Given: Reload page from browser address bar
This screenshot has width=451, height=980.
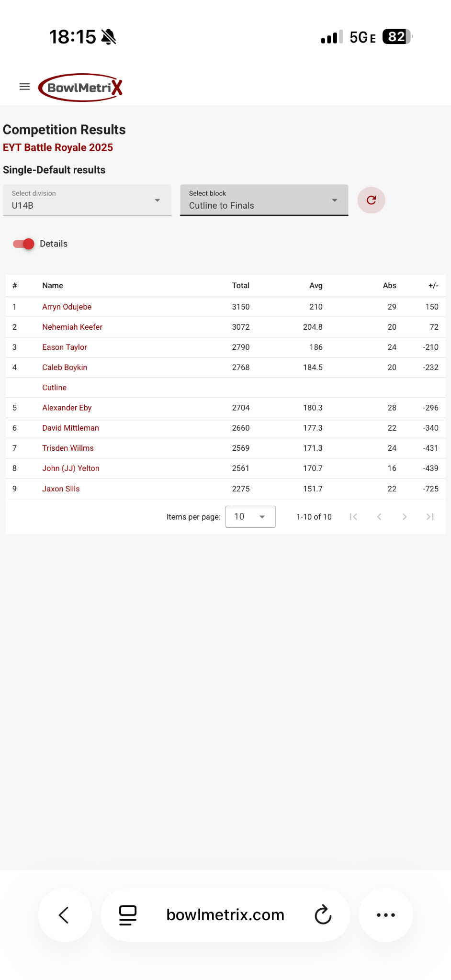Looking at the screenshot, I should tap(323, 915).
